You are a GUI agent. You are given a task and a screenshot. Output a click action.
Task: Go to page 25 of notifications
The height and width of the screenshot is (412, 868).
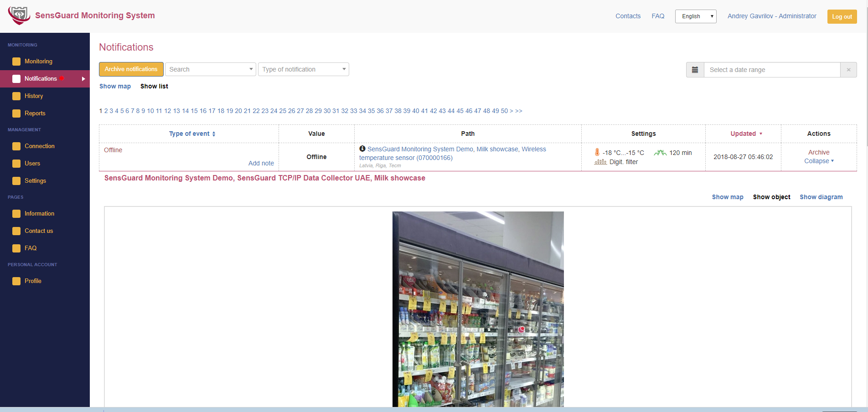pyautogui.click(x=283, y=111)
